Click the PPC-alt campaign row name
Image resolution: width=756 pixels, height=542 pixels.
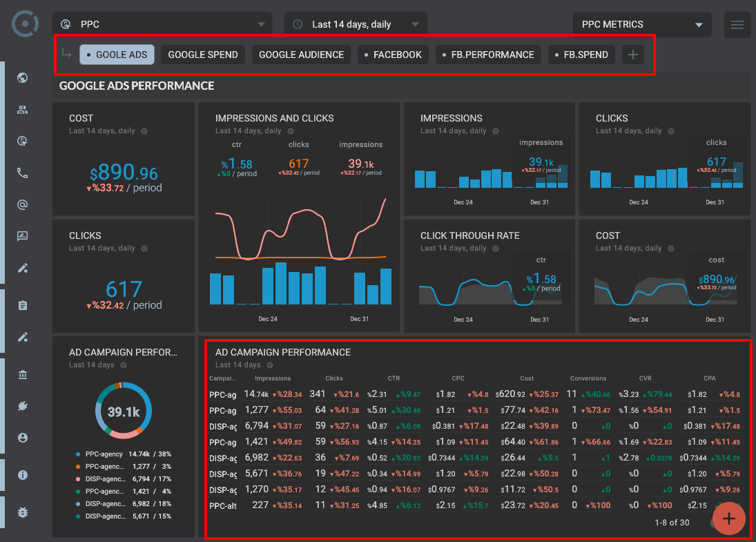pos(223,506)
